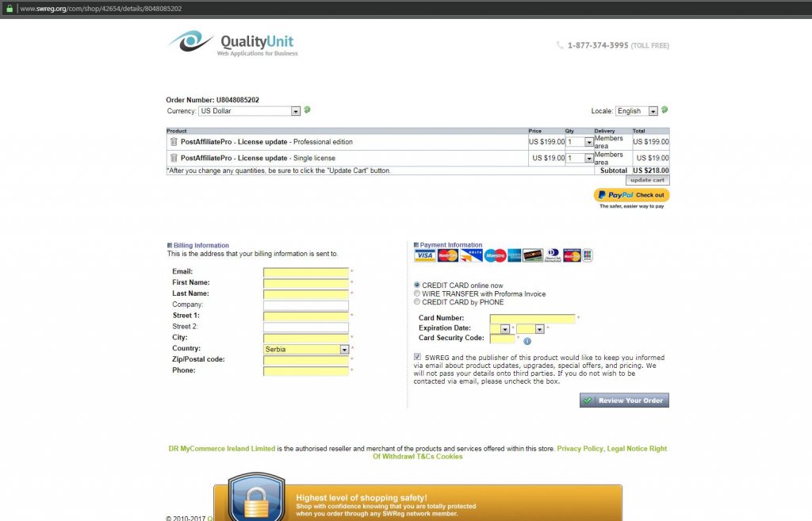Open DR MyCommerce Ireland Limited link
The height and width of the screenshot is (521, 812).
[x=222, y=449]
